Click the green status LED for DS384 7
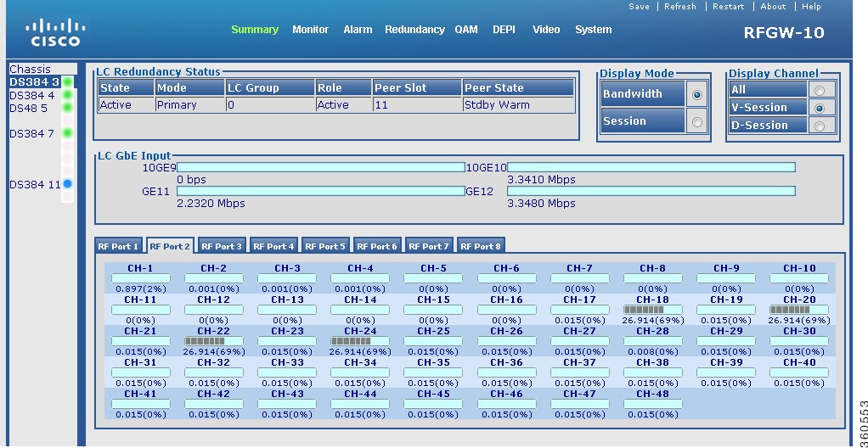The image size is (868, 448). point(68,132)
